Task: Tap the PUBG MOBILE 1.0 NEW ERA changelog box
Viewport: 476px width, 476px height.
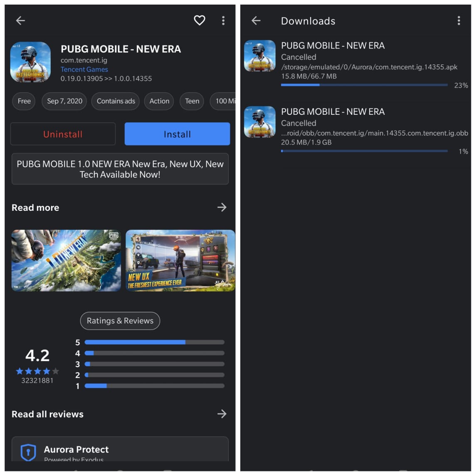Action: click(x=120, y=169)
